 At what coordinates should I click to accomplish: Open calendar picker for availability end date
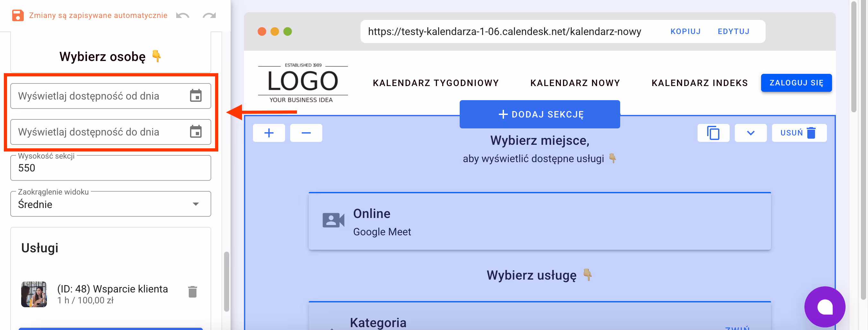197,132
